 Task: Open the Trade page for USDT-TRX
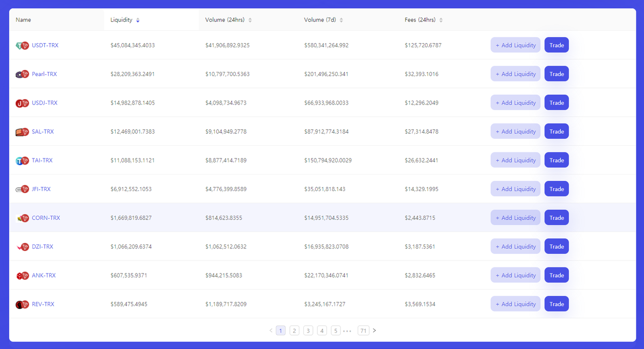coord(556,45)
